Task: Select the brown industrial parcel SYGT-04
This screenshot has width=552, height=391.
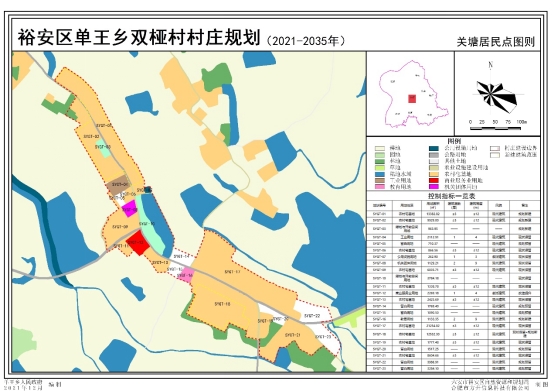Action: [x=118, y=185]
